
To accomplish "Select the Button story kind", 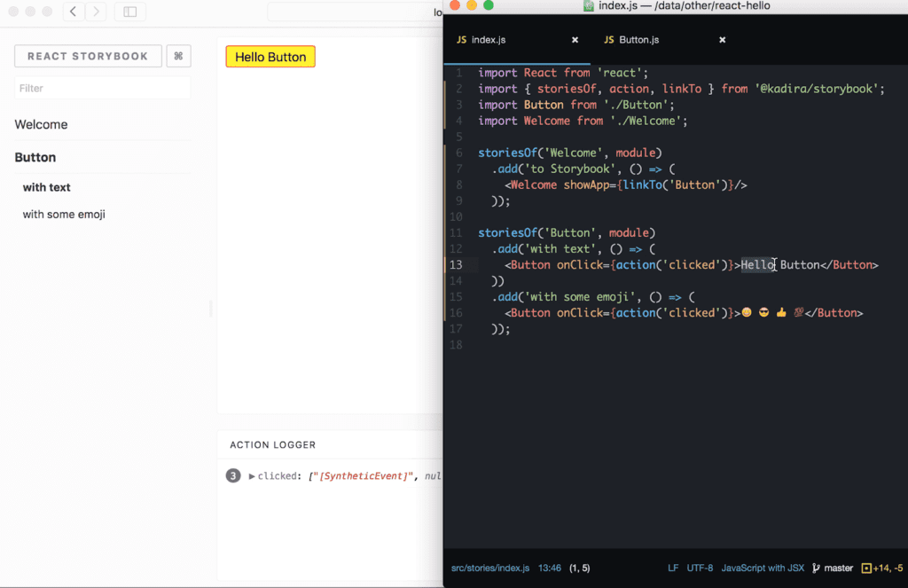I will click(x=35, y=158).
